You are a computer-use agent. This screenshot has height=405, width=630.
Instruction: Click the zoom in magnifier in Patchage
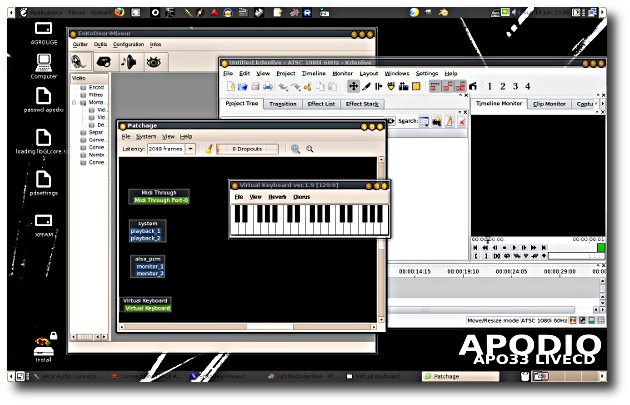pyautogui.click(x=295, y=149)
